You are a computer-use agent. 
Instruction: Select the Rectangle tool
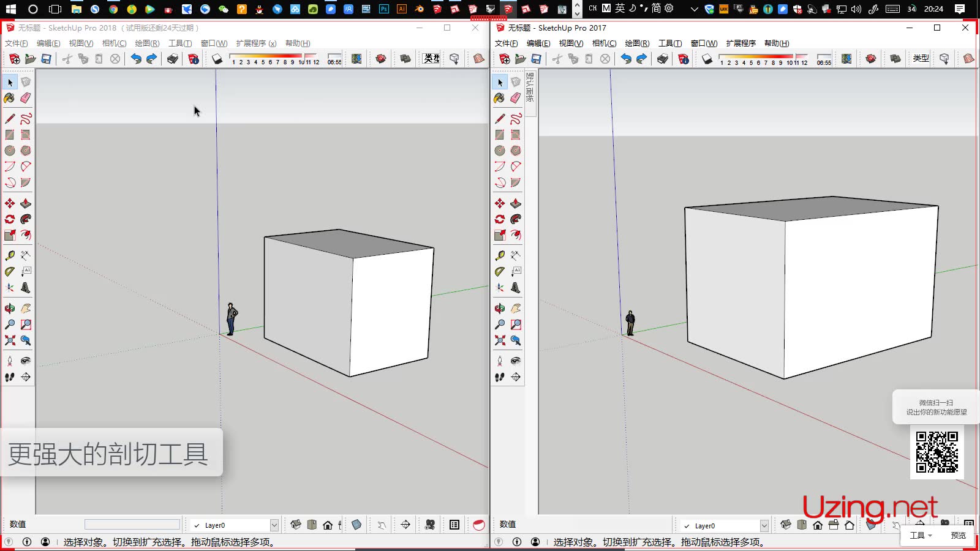click(x=10, y=134)
